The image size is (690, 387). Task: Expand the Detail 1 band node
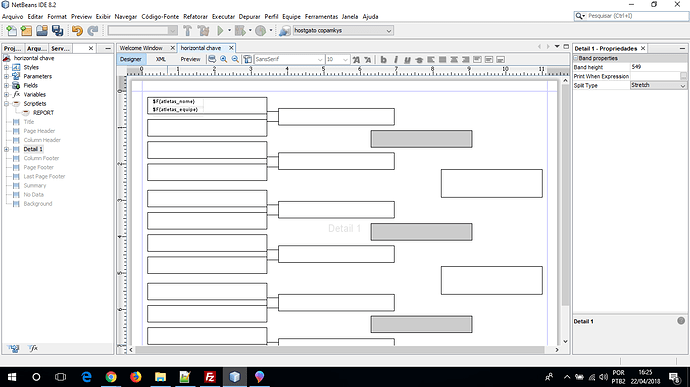point(7,149)
